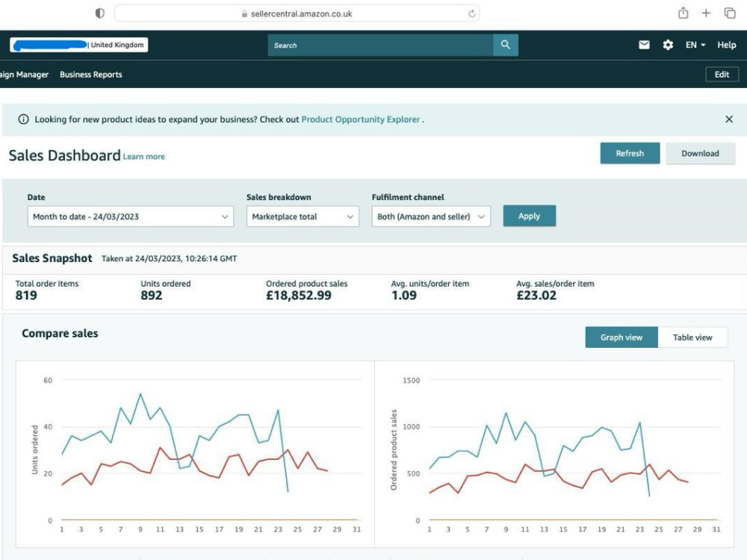Click the Avg. sales/order item £23.02

pyautogui.click(x=536, y=295)
